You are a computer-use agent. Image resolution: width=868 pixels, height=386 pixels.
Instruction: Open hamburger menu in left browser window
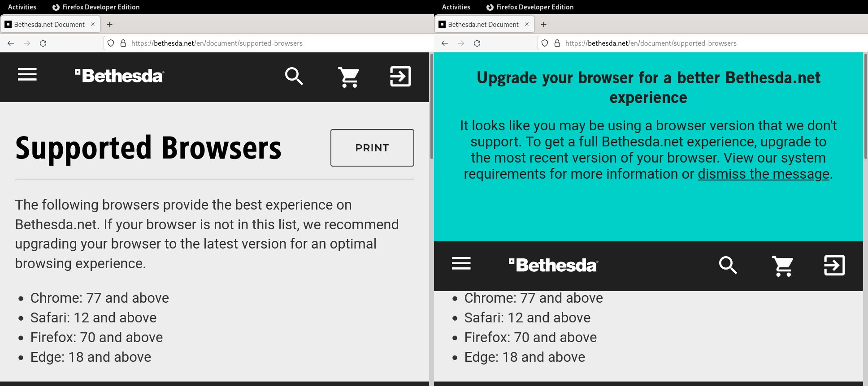[27, 75]
